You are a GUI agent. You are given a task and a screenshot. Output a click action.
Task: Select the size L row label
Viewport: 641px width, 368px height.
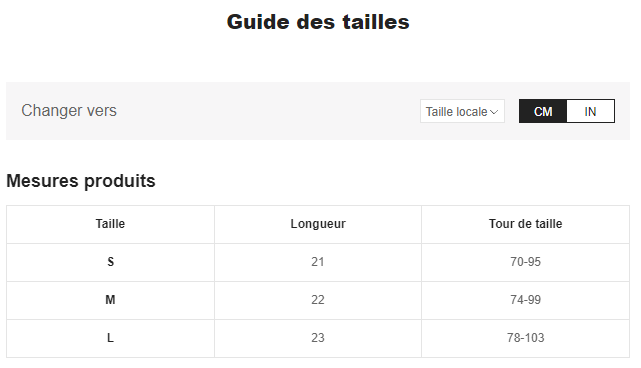pyautogui.click(x=110, y=338)
